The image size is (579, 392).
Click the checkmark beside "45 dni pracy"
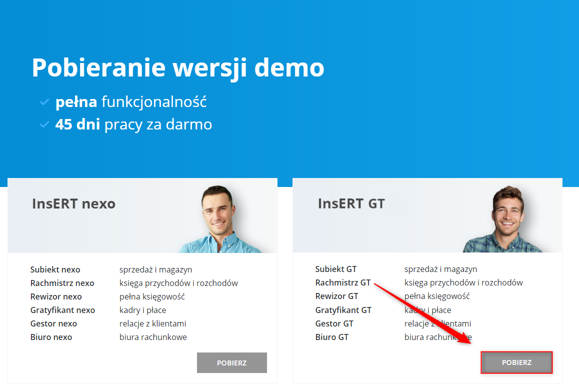(44, 124)
